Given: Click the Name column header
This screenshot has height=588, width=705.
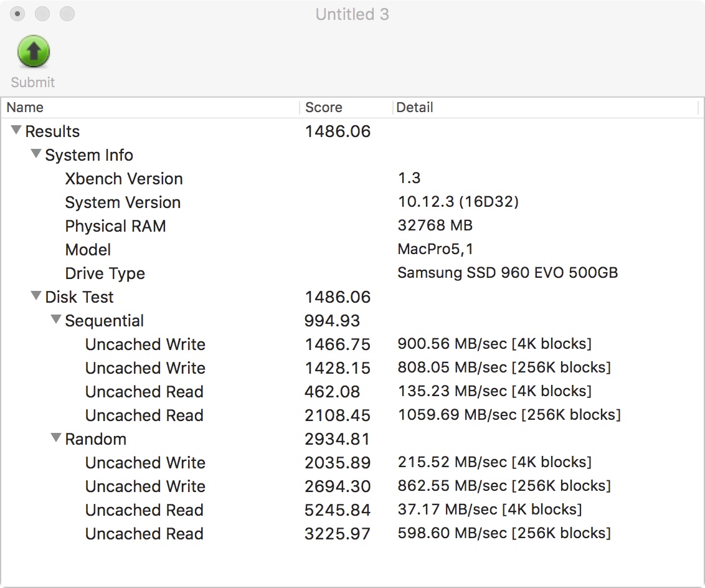Looking at the screenshot, I should 25,107.
